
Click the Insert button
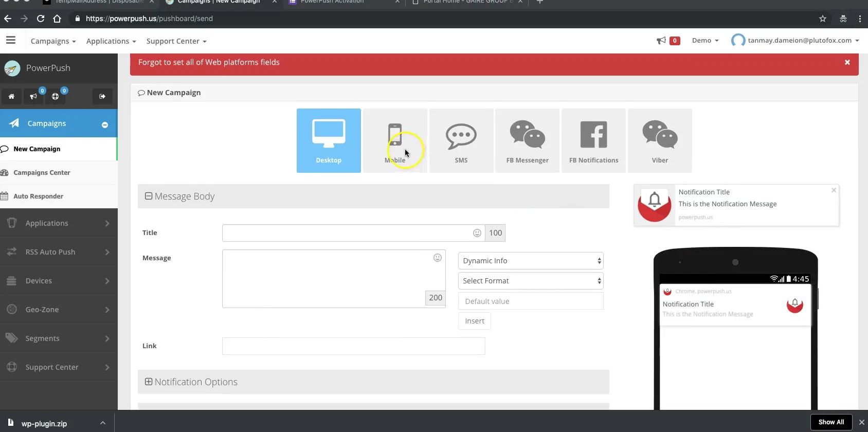(475, 321)
